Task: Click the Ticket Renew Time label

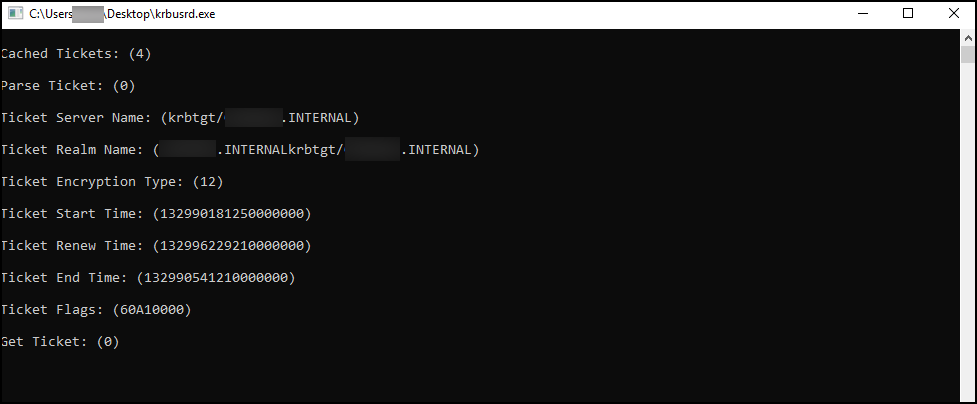Action: [x=73, y=246]
